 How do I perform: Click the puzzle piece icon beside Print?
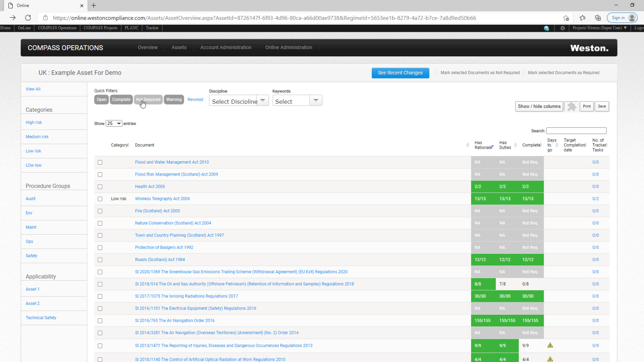[x=572, y=107]
